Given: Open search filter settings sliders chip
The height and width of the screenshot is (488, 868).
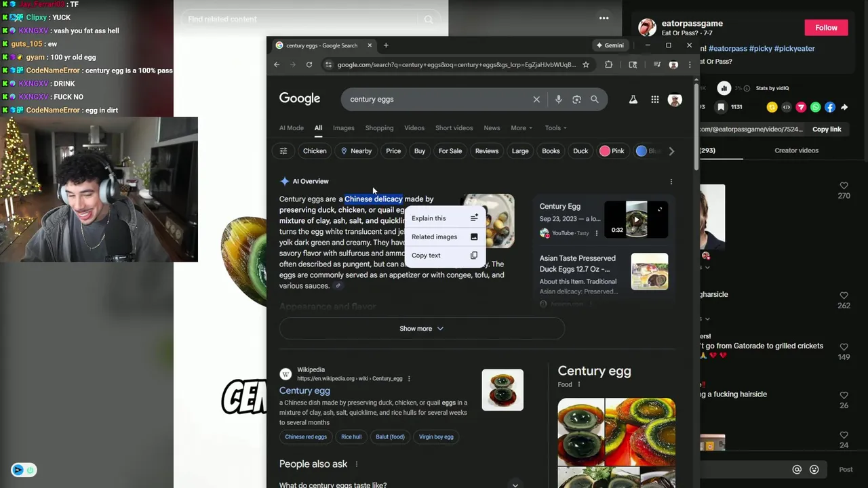Looking at the screenshot, I should (283, 151).
